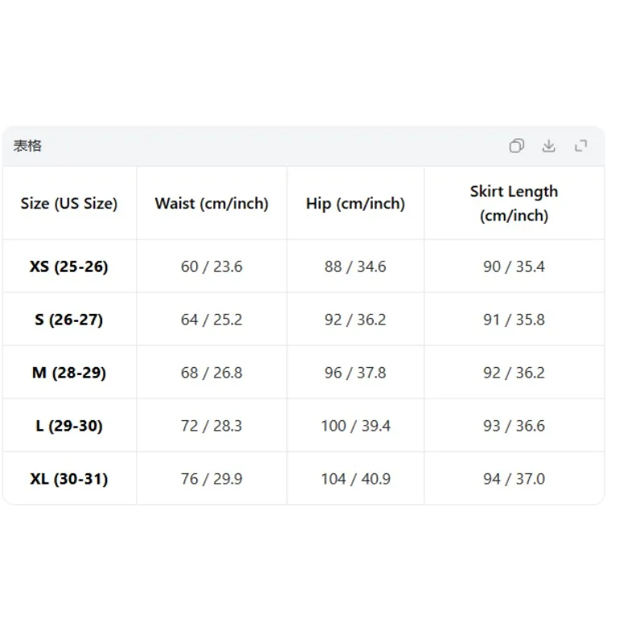The height and width of the screenshot is (644, 644).
Task: Select the Waist (cm/inch) column header
Action: (x=212, y=204)
